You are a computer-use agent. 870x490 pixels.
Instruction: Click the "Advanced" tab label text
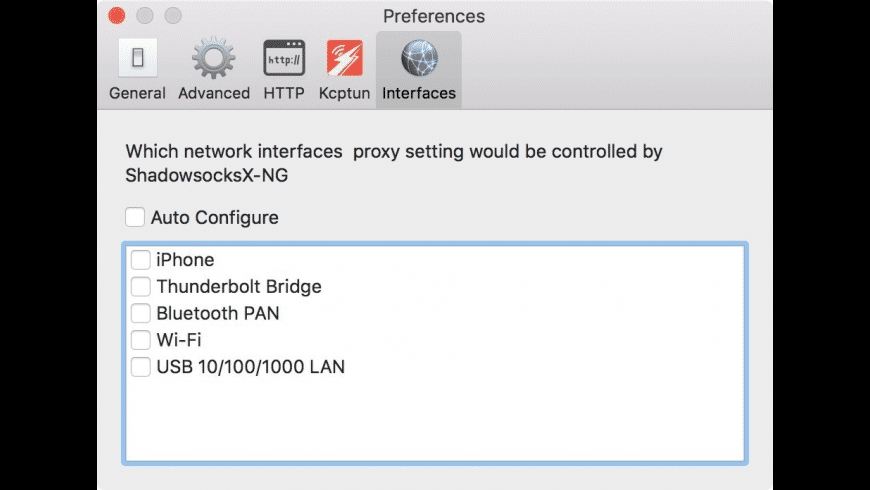coord(213,93)
